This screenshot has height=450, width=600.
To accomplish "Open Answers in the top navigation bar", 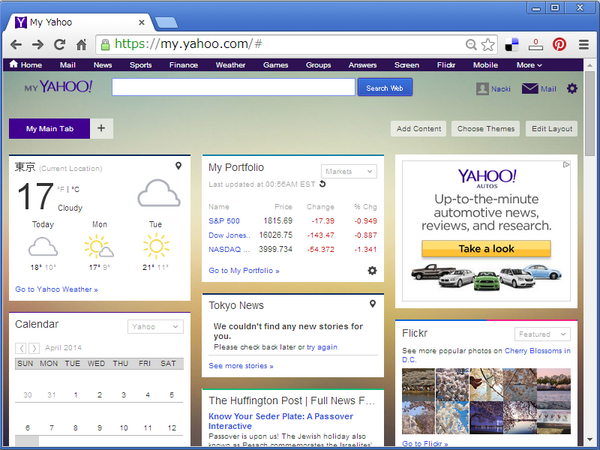I will pyautogui.click(x=362, y=65).
